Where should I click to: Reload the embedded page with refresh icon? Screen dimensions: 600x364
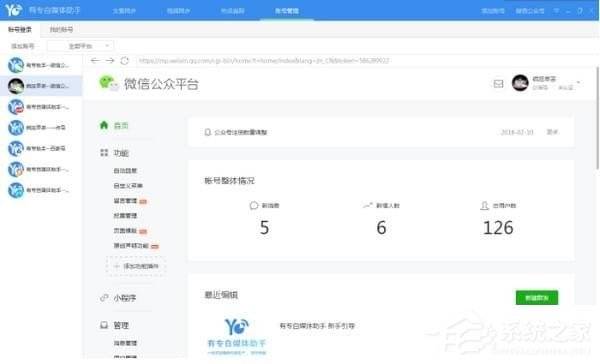click(125, 60)
